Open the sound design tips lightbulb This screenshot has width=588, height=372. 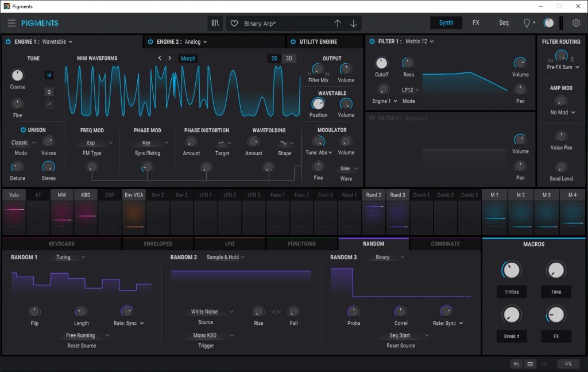tap(527, 23)
